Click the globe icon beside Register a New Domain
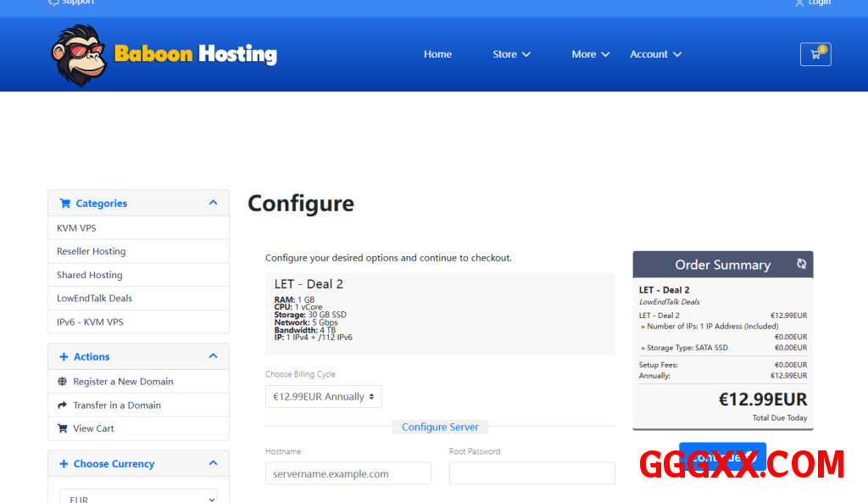 [x=62, y=382]
